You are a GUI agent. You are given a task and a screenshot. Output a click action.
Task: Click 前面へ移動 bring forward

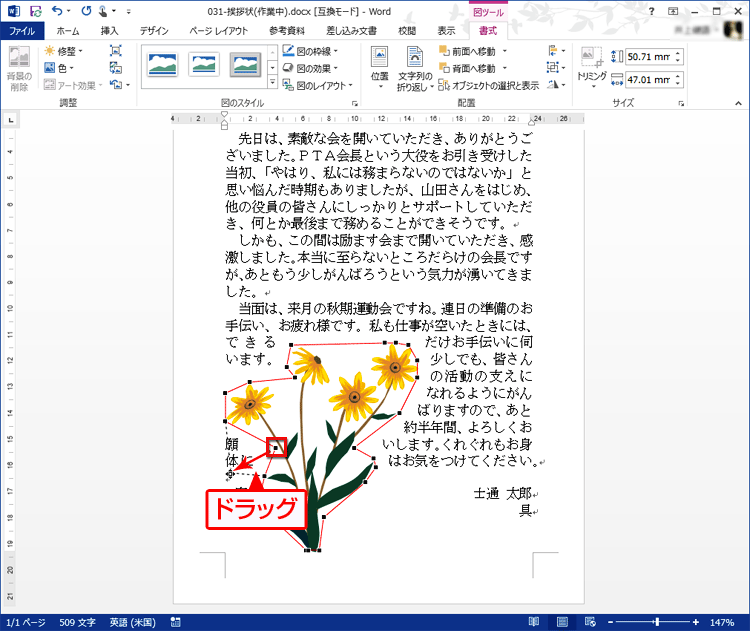pos(467,51)
